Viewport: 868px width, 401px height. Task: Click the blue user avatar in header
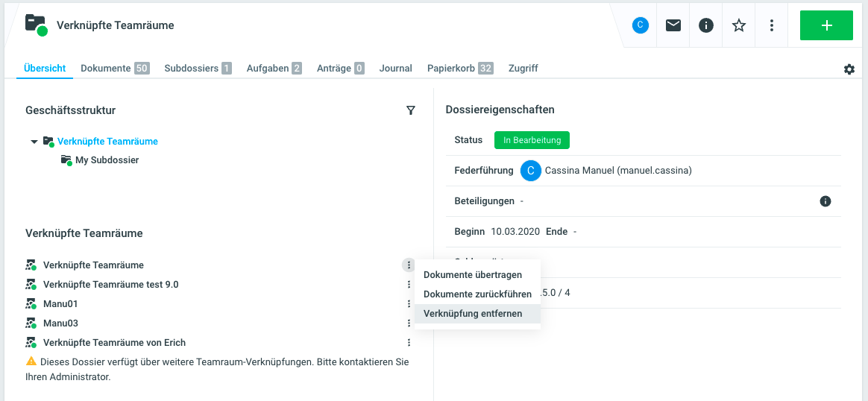[x=641, y=25]
